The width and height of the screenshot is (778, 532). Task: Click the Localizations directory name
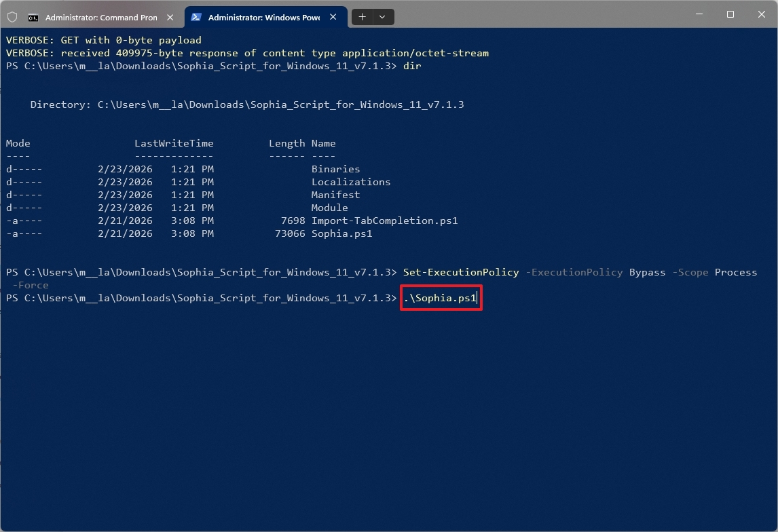pos(351,182)
